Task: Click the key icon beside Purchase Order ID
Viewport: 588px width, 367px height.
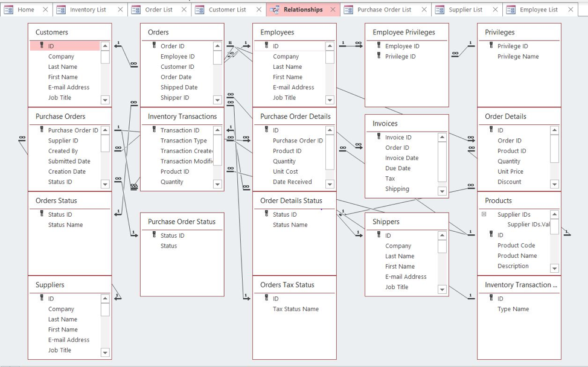Action: pos(40,130)
